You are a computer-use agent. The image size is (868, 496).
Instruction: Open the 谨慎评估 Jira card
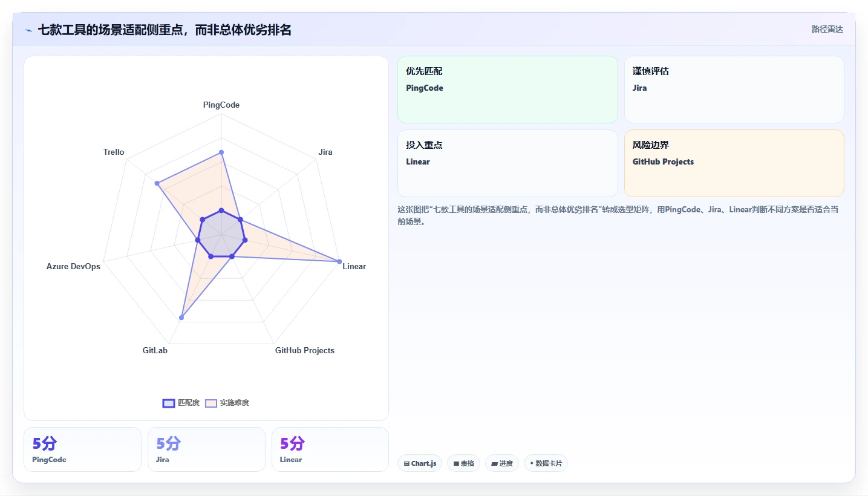pyautogui.click(x=734, y=90)
